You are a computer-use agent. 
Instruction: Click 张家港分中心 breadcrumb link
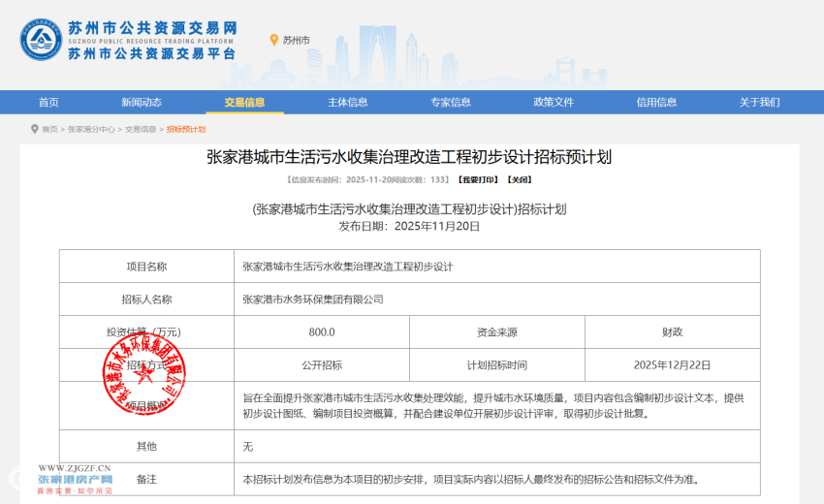91,129
